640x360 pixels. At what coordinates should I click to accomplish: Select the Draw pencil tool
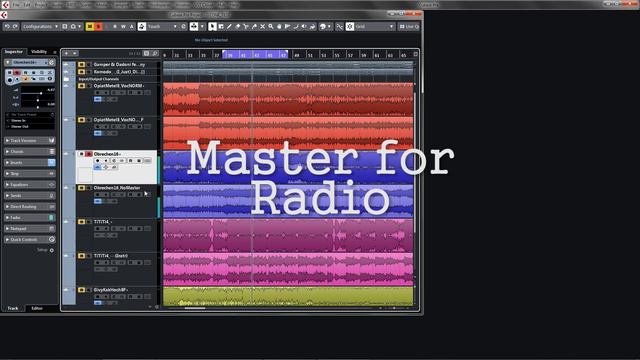[x=229, y=27]
